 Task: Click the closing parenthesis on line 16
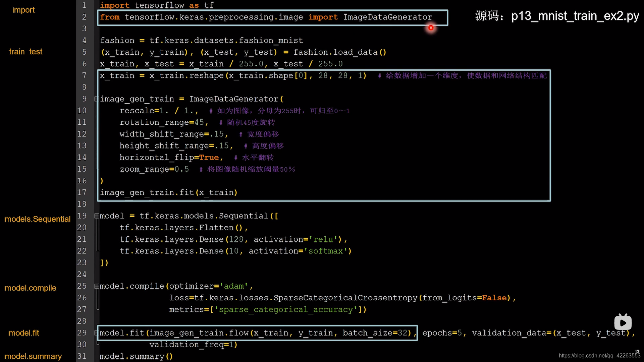[102, 181]
